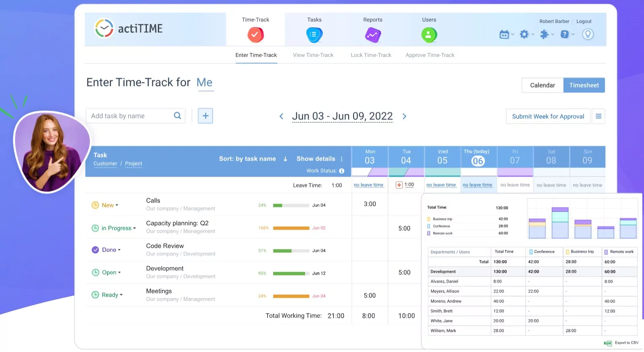644x352 pixels.
Task: Switch to Calendar view
Action: 543,85
